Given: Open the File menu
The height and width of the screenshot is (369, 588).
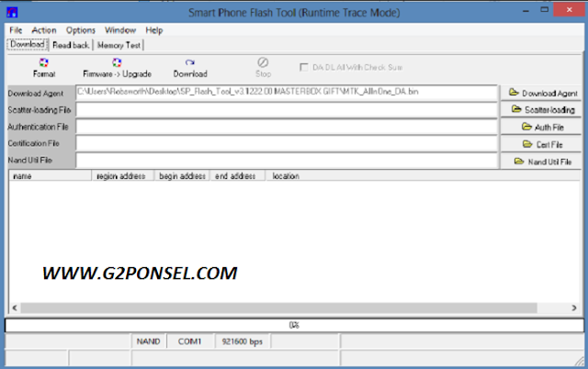Looking at the screenshot, I should 16,30.
